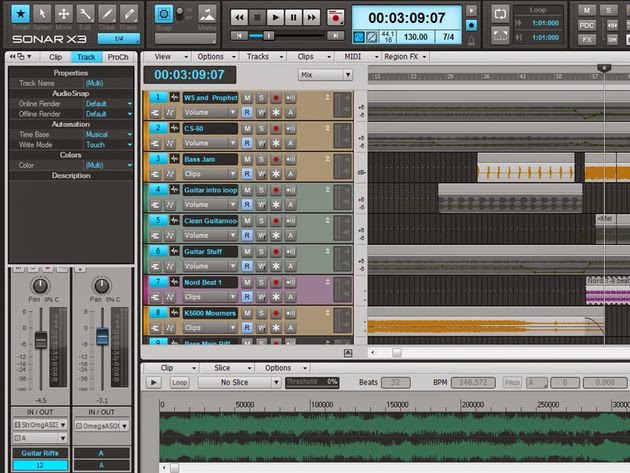
Task: Open the ProCh inspector tab
Action: tap(118, 57)
